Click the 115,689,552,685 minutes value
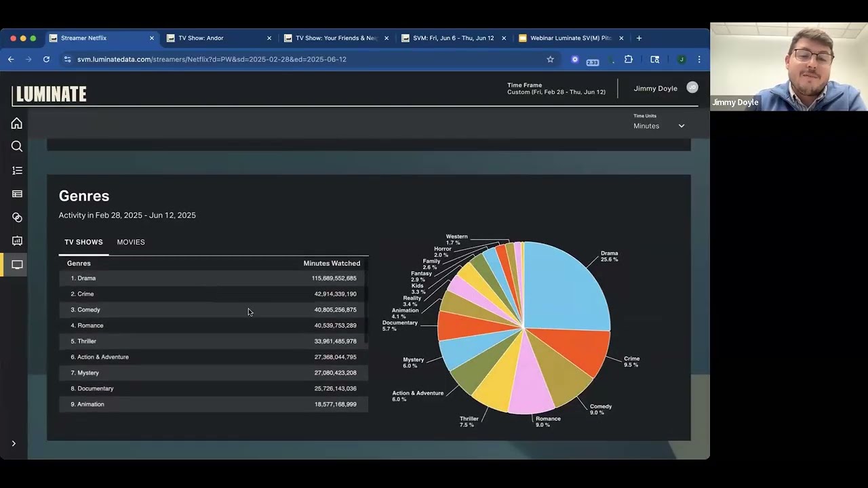The image size is (868, 488). pos(334,278)
